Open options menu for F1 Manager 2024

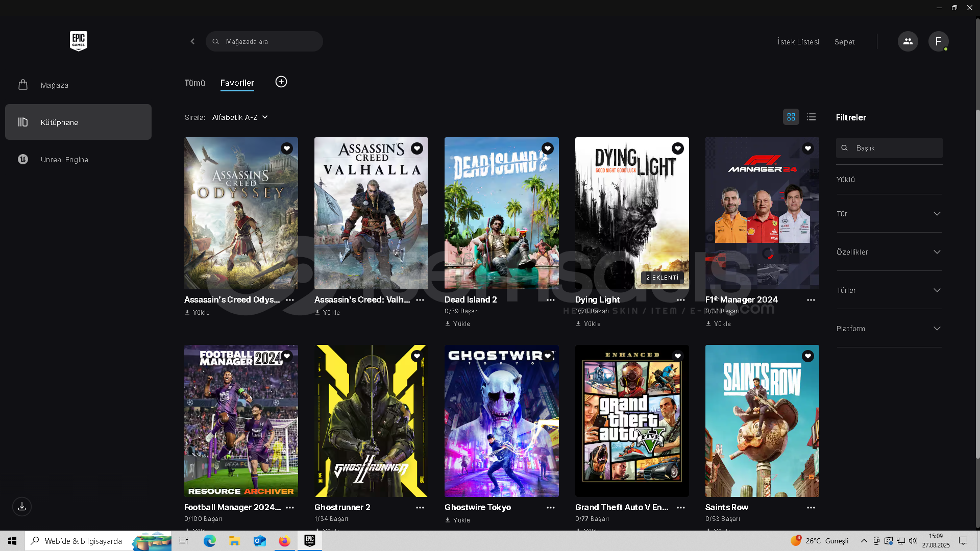click(811, 300)
